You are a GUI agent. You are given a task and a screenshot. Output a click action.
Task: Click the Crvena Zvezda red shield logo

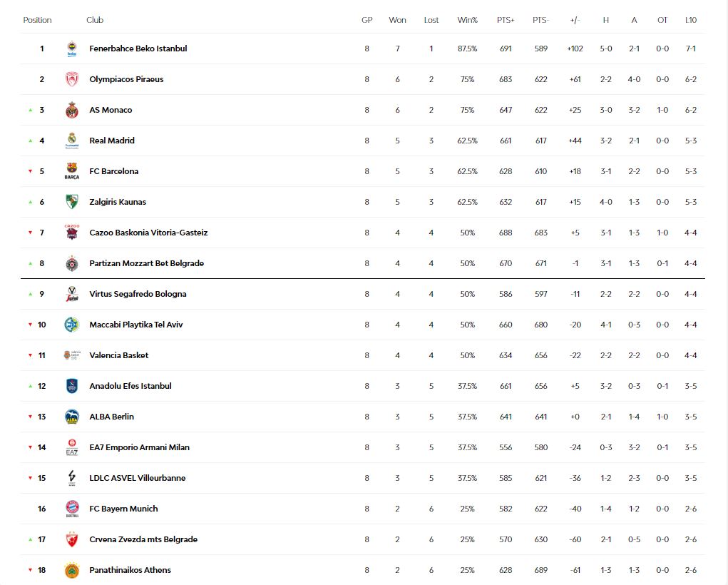click(72, 539)
